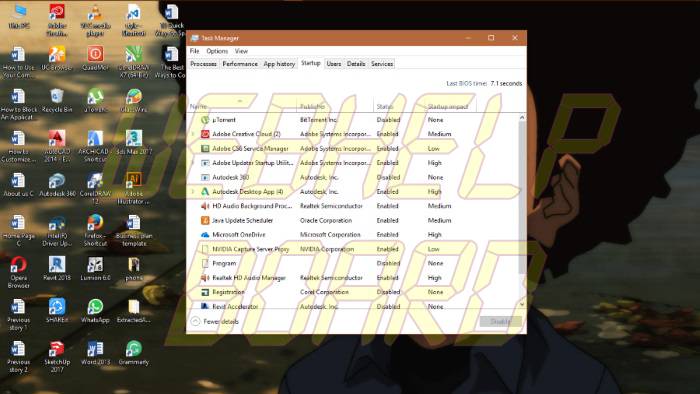Switch to the Services tab
Image resolution: width=700 pixels, height=394 pixels.
[x=382, y=64]
